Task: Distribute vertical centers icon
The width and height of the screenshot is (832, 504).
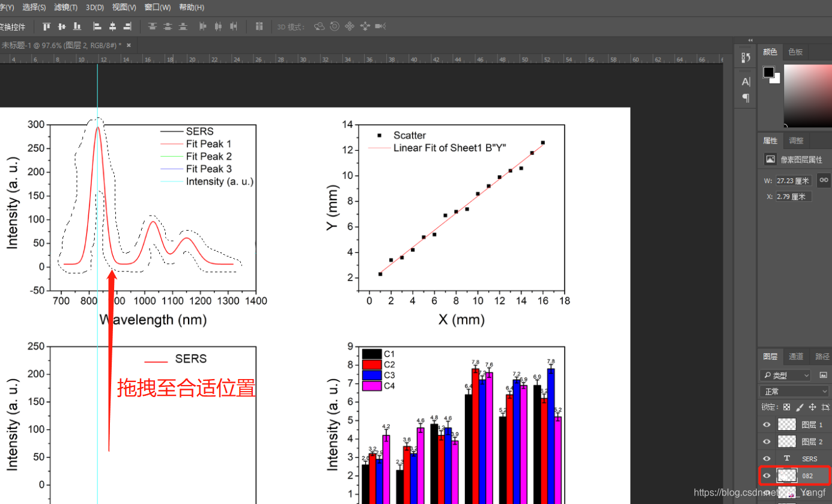Action: click(168, 26)
